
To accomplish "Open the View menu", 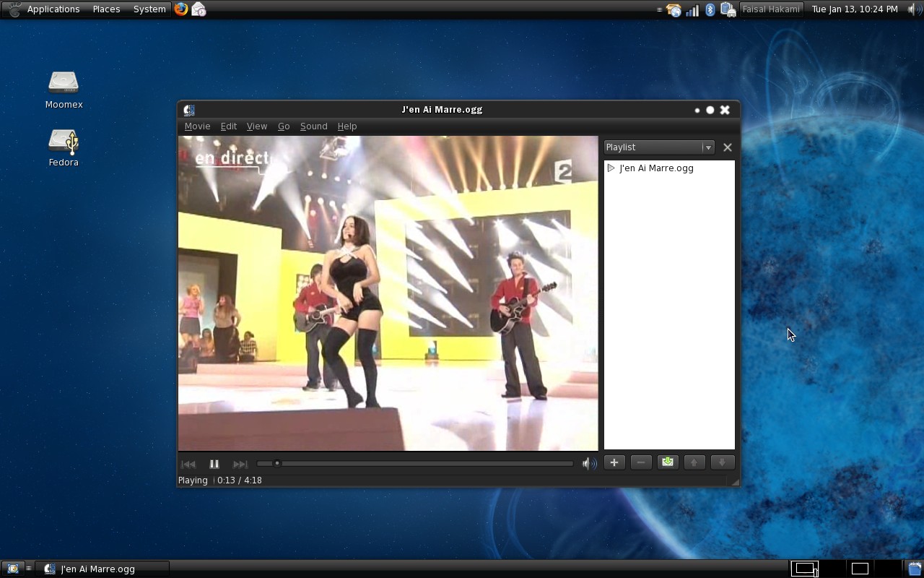I will tap(257, 126).
